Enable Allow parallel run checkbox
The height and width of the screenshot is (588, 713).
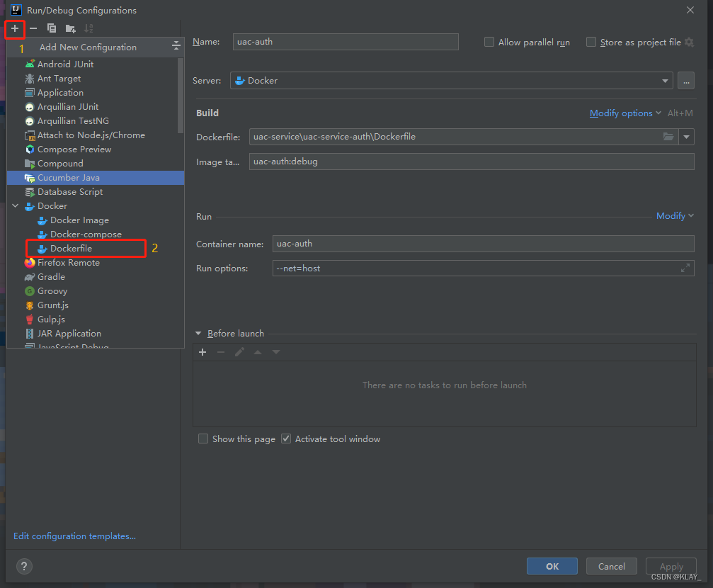click(489, 42)
